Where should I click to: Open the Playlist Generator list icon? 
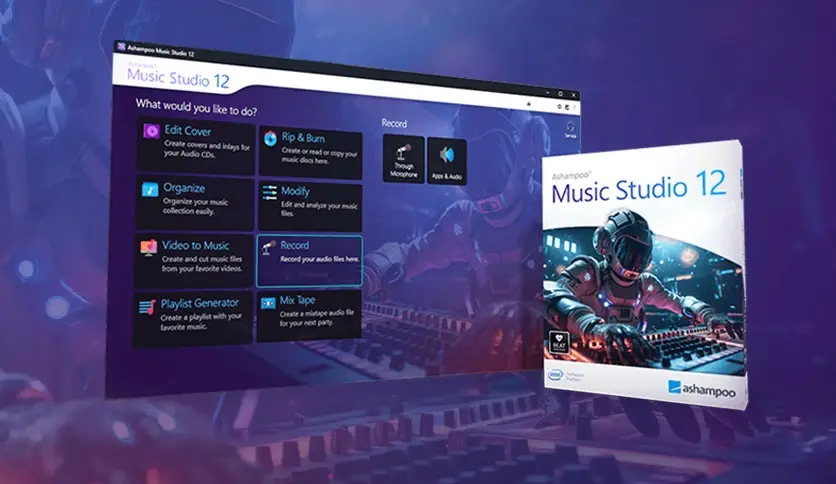click(x=147, y=306)
